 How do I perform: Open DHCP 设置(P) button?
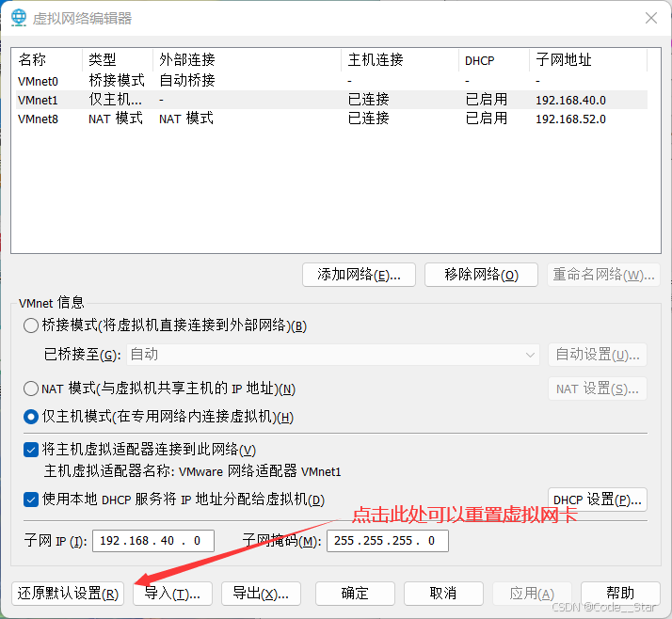coord(598,500)
